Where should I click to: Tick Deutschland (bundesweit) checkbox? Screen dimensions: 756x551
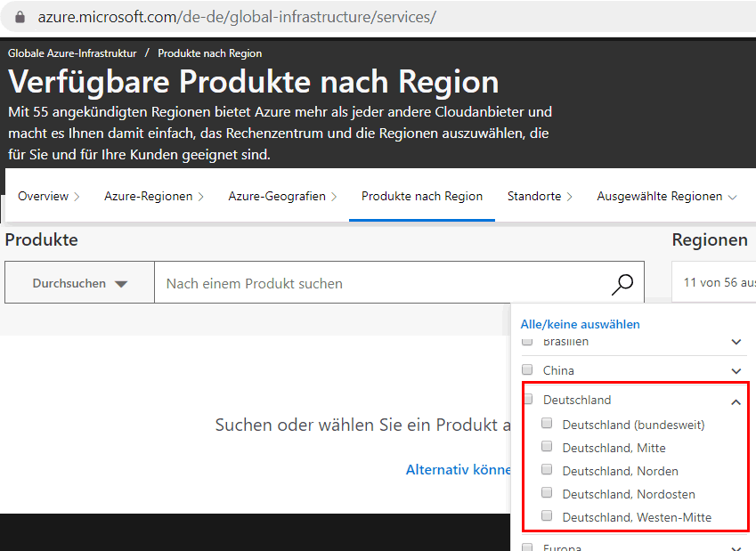[547, 423]
